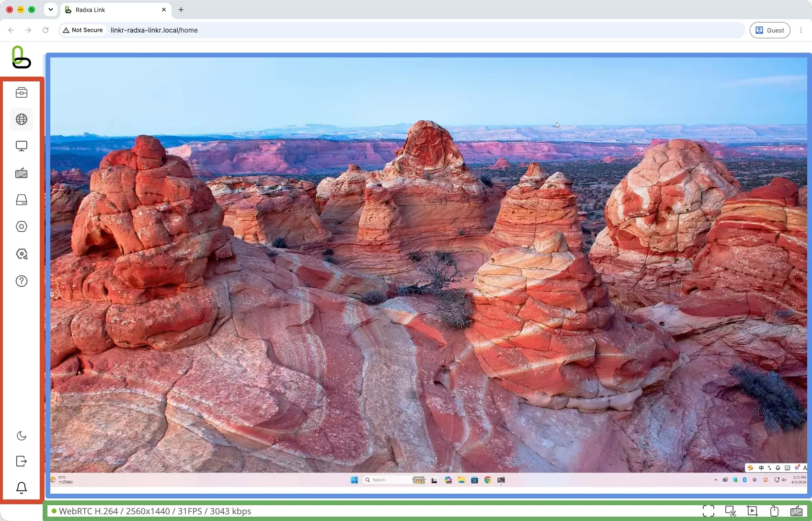Open the toolbox icon in sidebar
The image size is (812, 521).
[22, 92]
